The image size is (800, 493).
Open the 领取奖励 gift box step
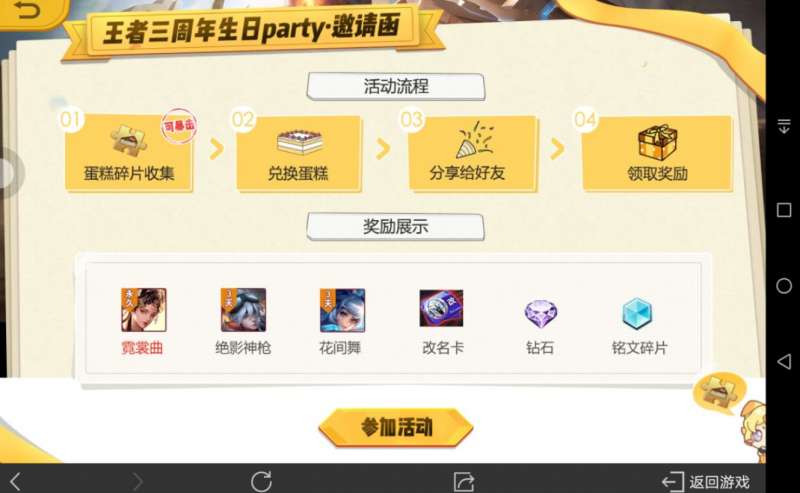click(x=657, y=153)
